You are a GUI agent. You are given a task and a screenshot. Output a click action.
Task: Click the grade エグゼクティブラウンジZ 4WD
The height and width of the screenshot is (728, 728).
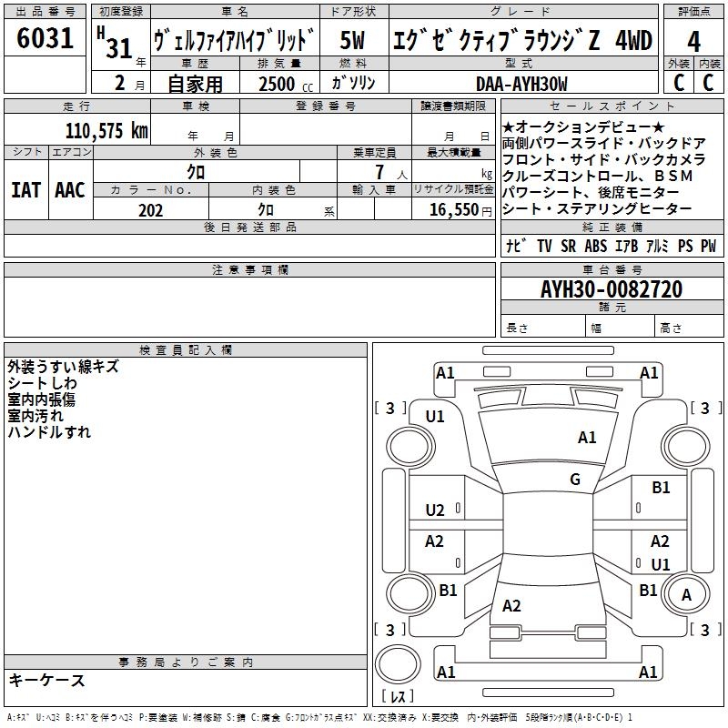click(522, 40)
